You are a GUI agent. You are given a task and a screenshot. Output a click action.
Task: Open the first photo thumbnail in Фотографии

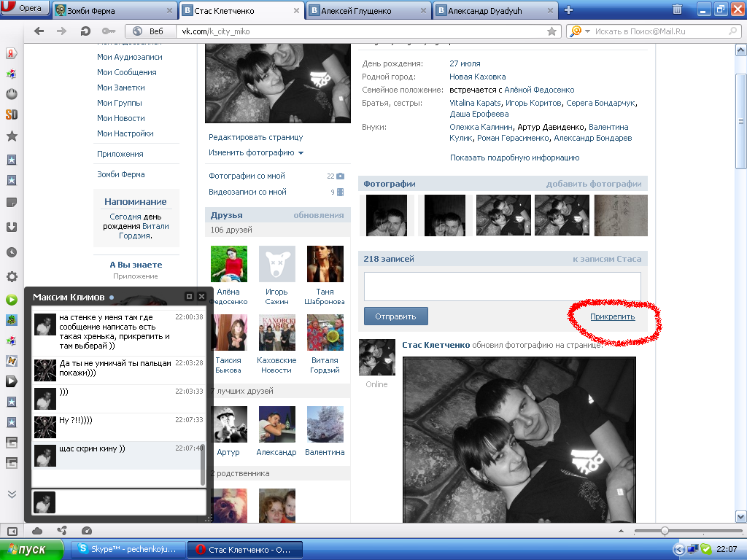coord(387,215)
